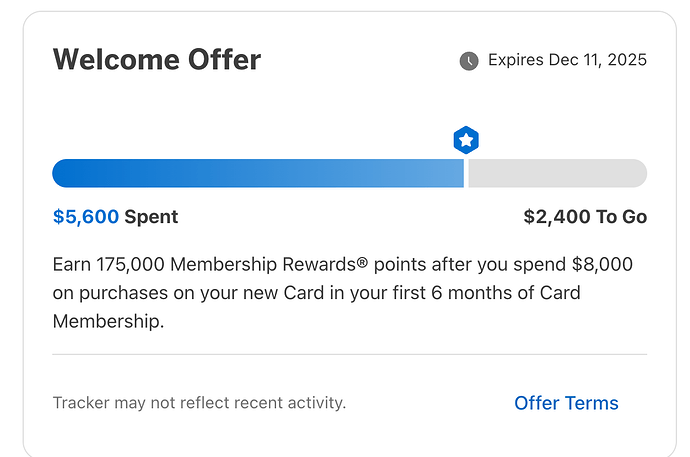Click the Tracker may not reflect recent activity note
This screenshot has width=690, height=457.
point(199,403)
